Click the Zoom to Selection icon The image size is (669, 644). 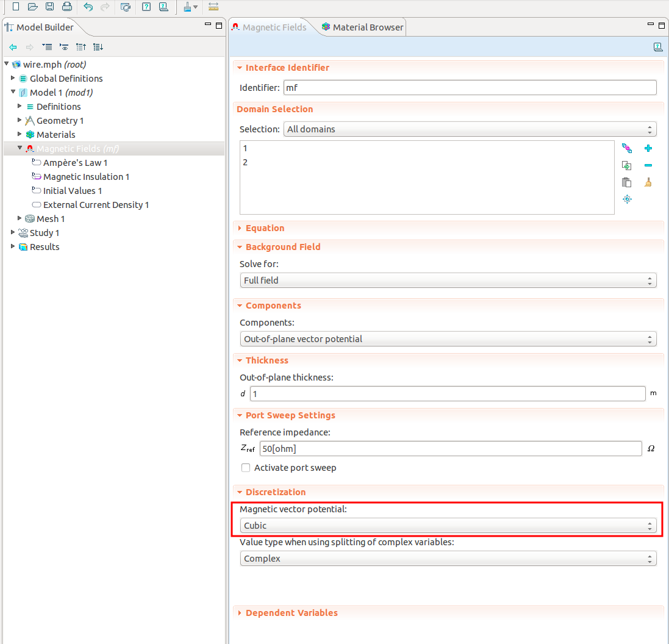pos(627,199)
